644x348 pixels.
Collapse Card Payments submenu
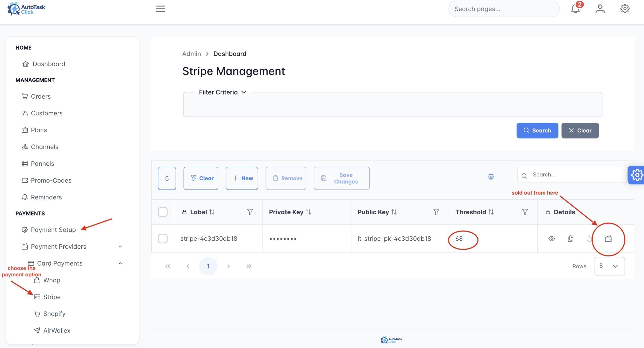click(x=120, y=263)
